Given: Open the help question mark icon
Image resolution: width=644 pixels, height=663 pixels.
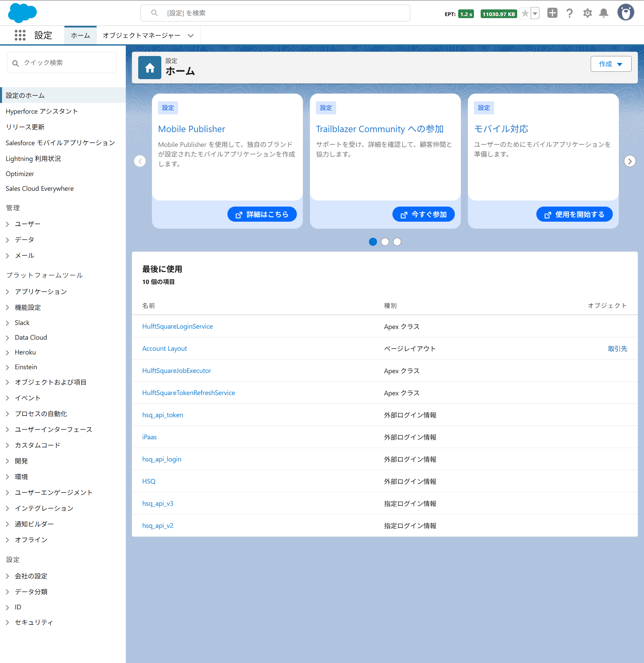Looking at the screenshot, I should click(570, 13).
